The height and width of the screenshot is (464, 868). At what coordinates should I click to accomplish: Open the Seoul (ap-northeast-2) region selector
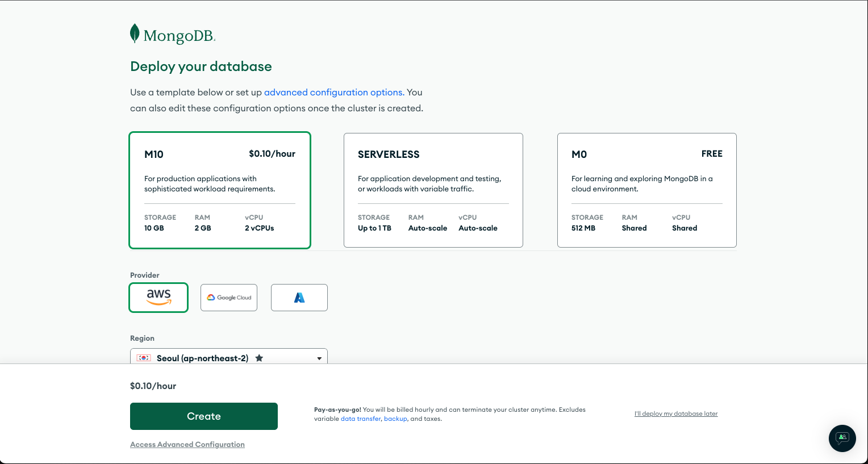[x=229, y=356]
